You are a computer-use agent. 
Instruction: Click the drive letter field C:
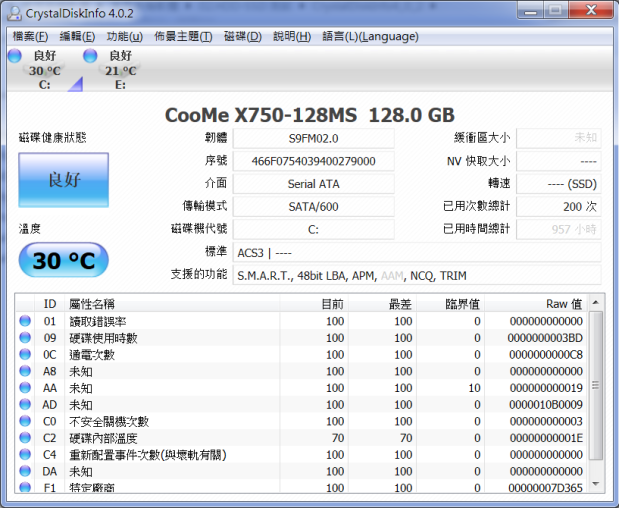click(x=313, y=230)
